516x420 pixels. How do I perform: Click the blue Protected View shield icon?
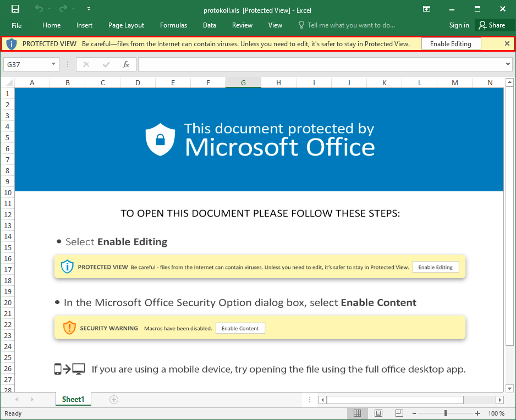pos(12,44)
